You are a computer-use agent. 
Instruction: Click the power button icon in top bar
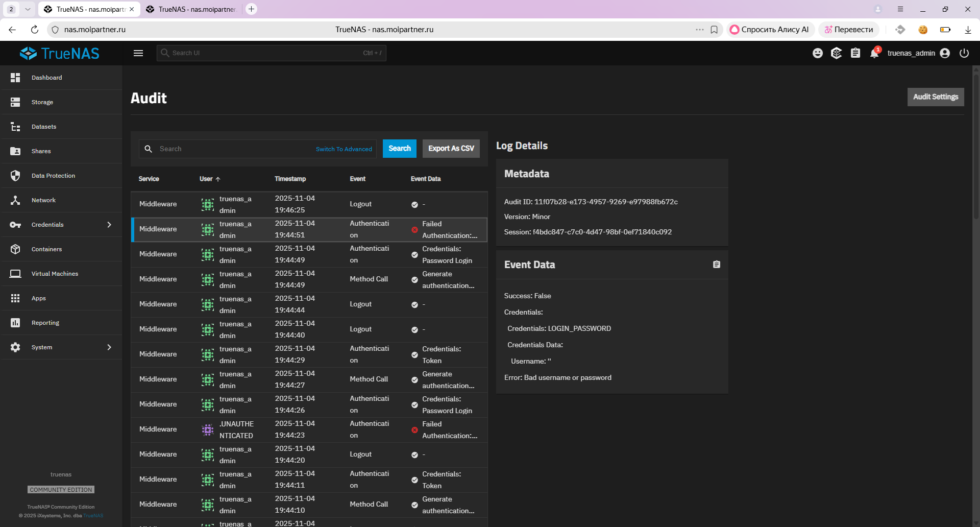coord(964,53)
